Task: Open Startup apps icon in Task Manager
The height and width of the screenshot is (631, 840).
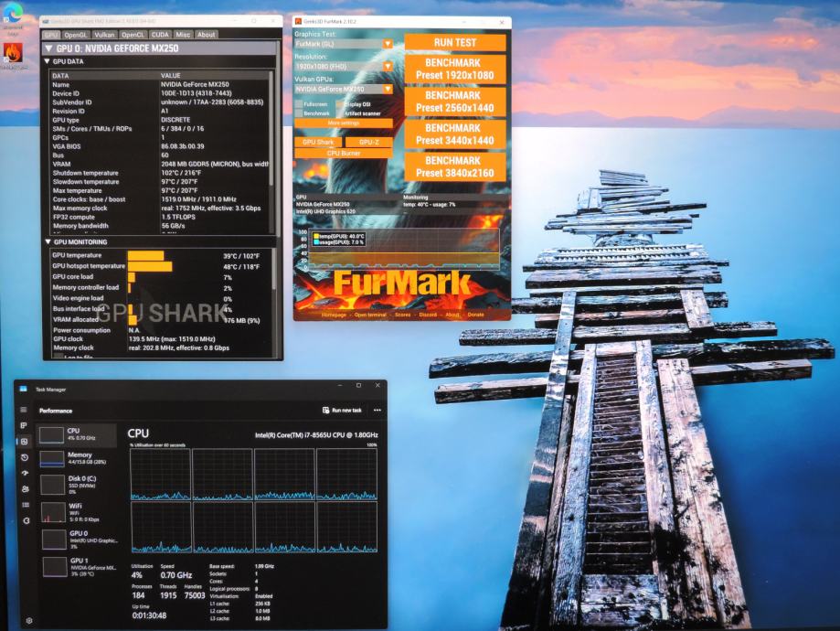Action: [25, 473]
